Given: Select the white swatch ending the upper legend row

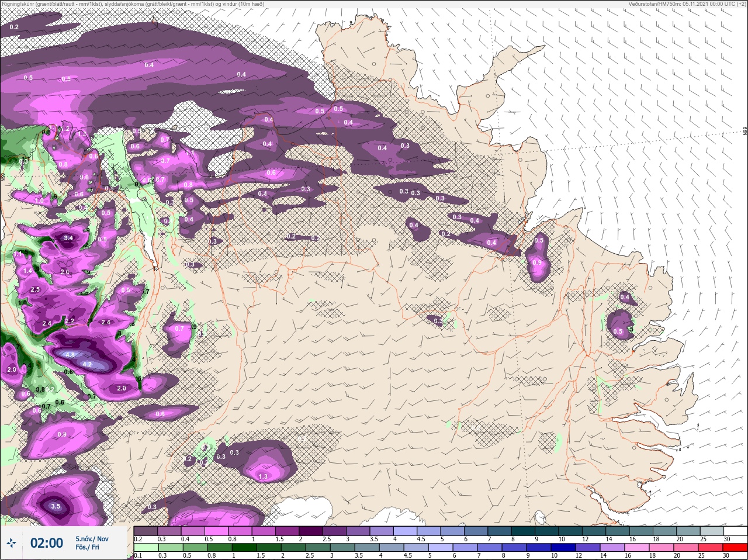Looking at the screenshot, I should [x=735, y=531].
